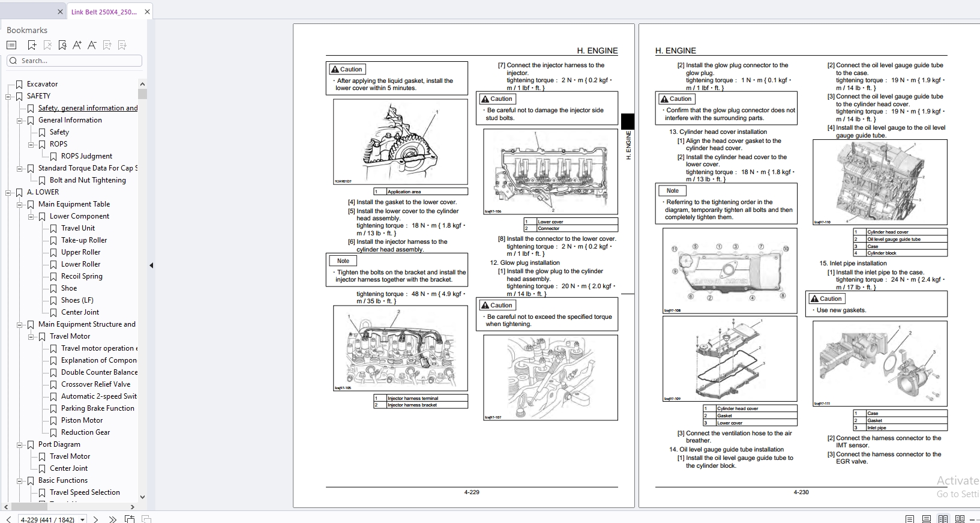Add a new bookmark with the plus icon
Image resolution: width=980 pixels, height=523 pixels.
coord(32,45)
